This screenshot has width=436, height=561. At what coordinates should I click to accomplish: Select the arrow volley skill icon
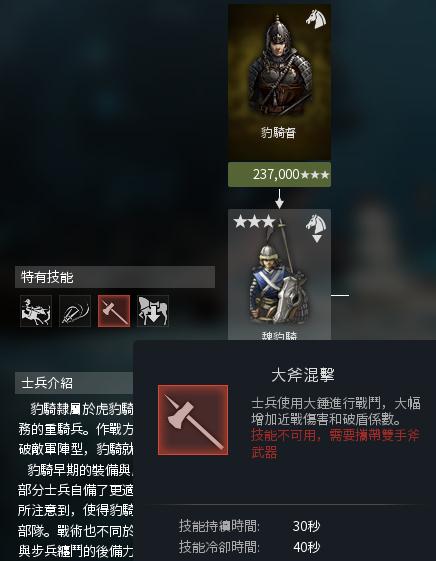point(75,311)
